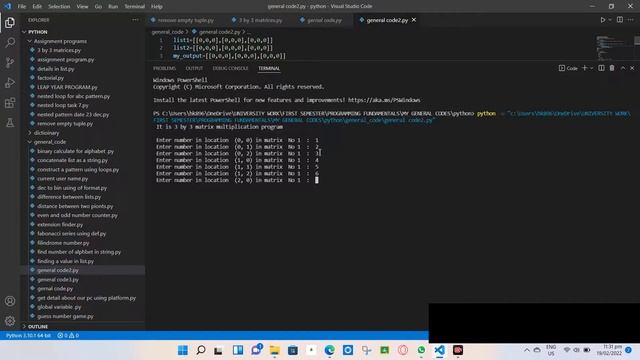This screenshot has height=360, width=640.
Task: Switch to 3 by 3 matrices.py editor tab
Action: pos(257,20)
